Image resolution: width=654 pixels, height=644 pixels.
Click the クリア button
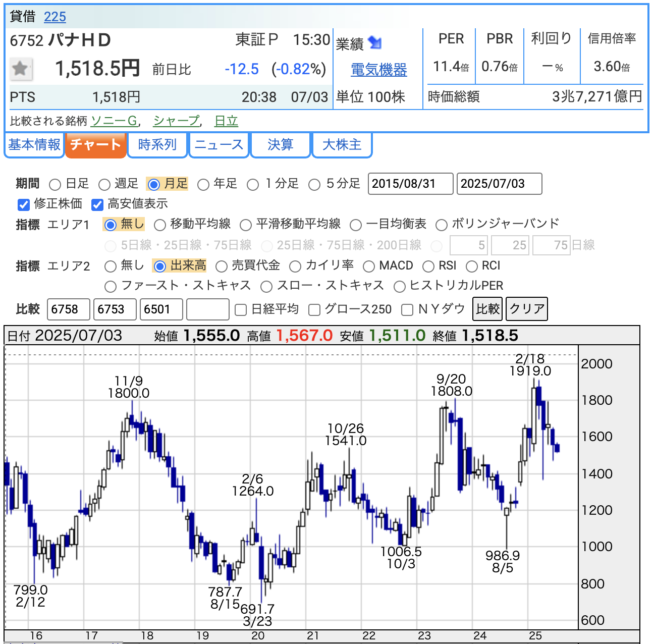click(x=527, y=309)
